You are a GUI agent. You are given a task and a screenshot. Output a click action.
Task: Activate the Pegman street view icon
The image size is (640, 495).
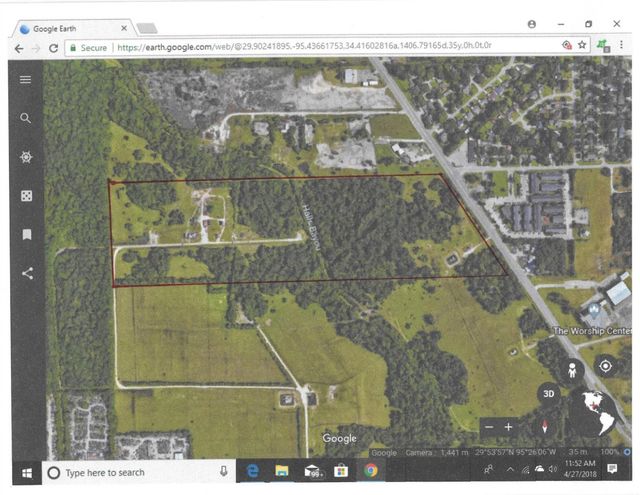pos(572,371)
